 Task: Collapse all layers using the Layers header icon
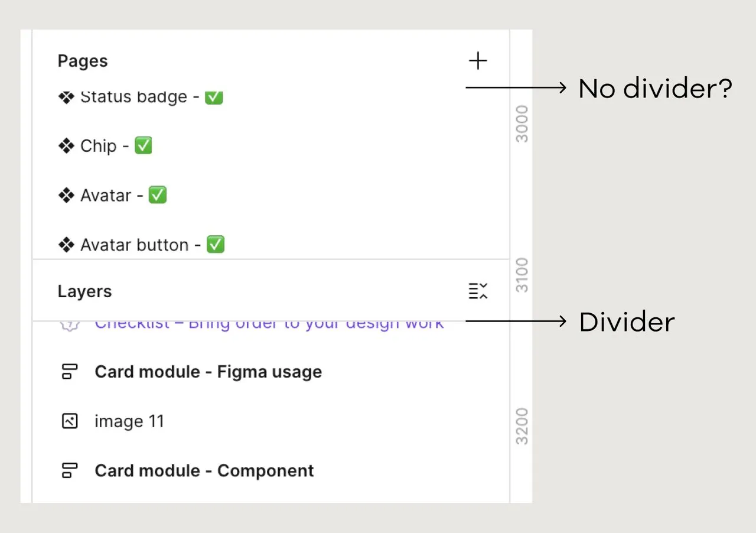click(478, 291)
